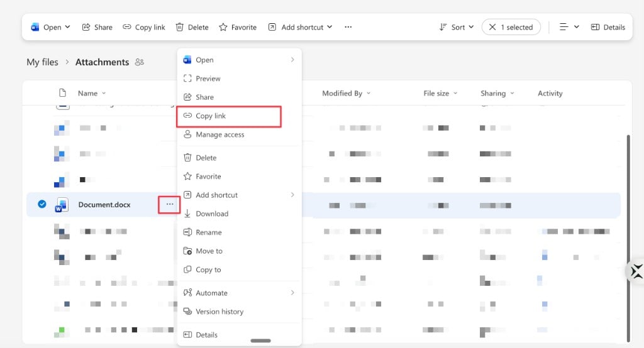The width and height of the screenshot is (644, 348).
Task: Choose Download in the context menu
Action: coord(239,214)
